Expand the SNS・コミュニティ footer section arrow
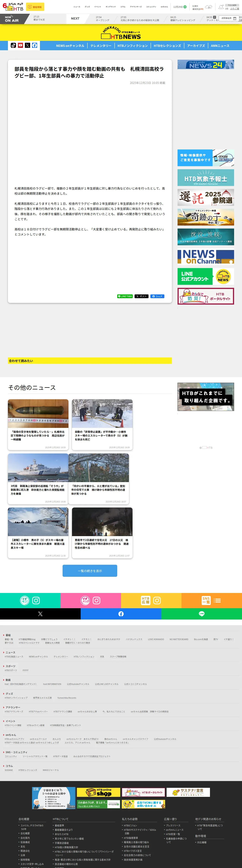This screenshot has height=868, width=242. pyautogui.click(x=4, y=752)
